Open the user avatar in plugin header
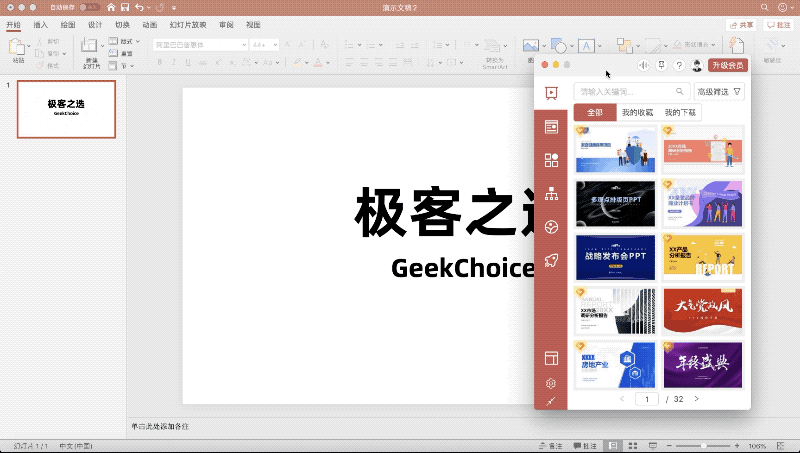 click(x=697, y=65)
